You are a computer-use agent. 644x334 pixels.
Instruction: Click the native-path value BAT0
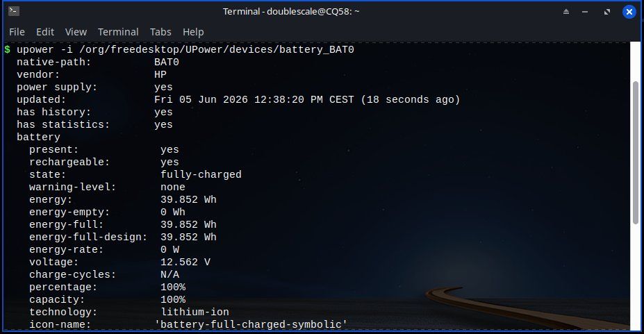[x=167, y=62]
